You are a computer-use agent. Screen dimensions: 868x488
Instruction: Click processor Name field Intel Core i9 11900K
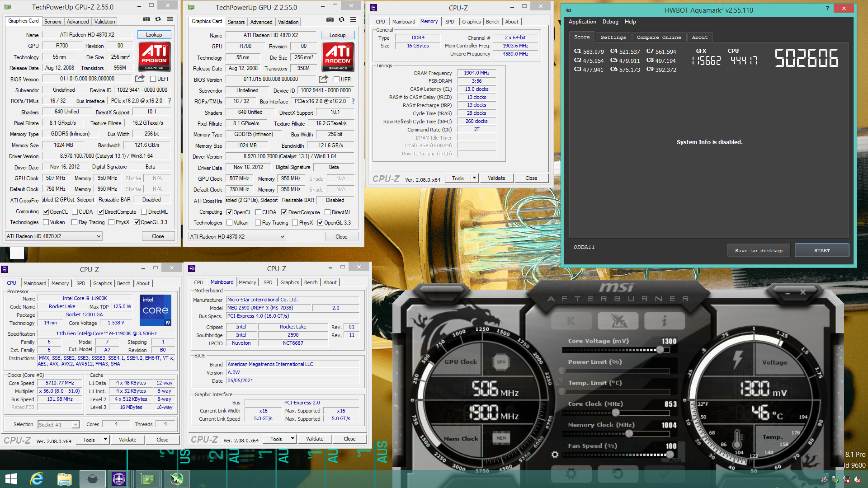pyautogui.click(x=85, y=298)
